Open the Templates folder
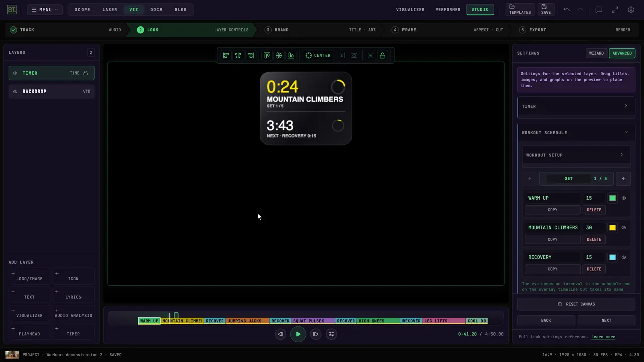This screenshot has height=362, width=644. pyautogui.click(x=520, y=9)
